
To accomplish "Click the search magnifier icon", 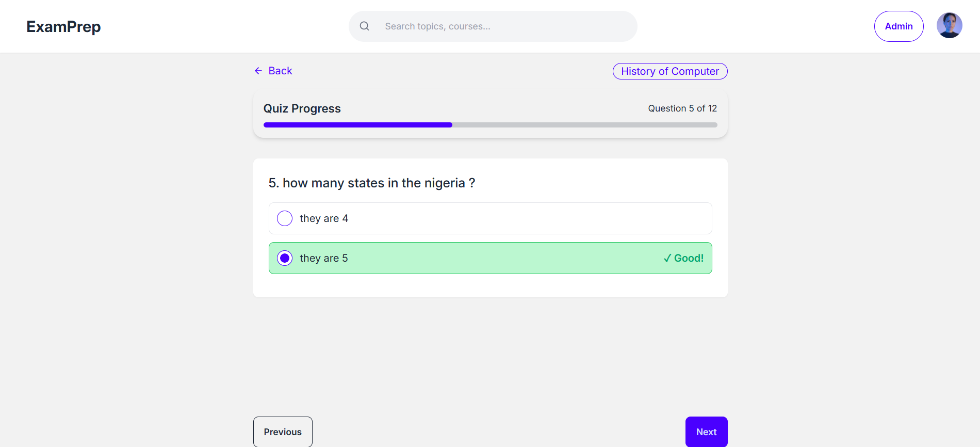I will click(x=364, y=26).
